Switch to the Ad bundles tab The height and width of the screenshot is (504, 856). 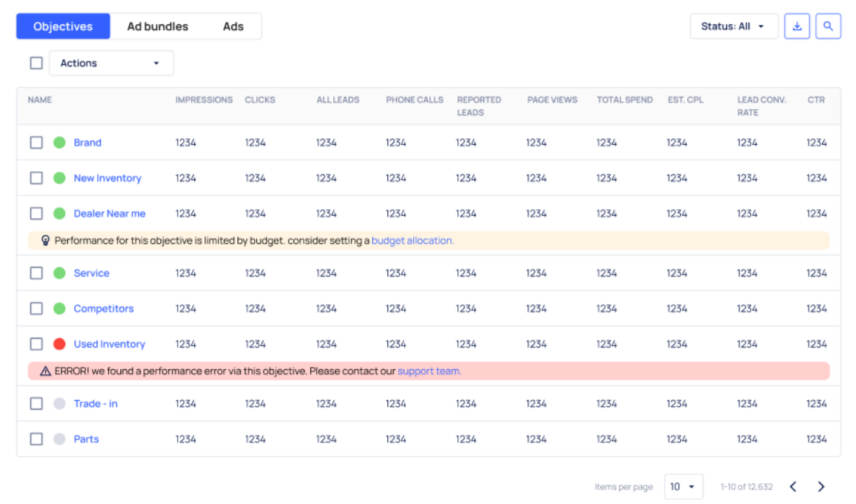point(158,26)
